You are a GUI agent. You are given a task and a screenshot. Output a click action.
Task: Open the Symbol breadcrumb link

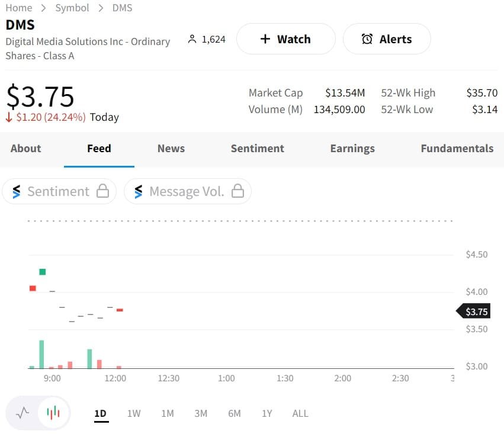[72, 8]
